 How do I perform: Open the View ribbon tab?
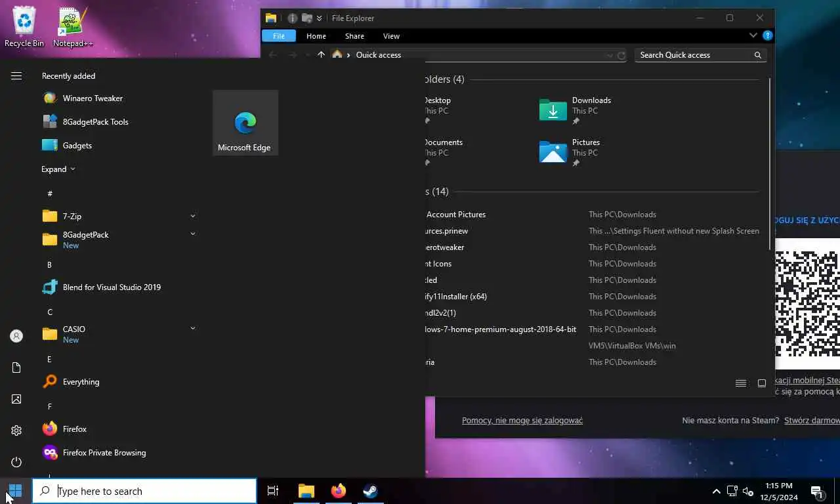pyautogui.click(x=391, y=36)
